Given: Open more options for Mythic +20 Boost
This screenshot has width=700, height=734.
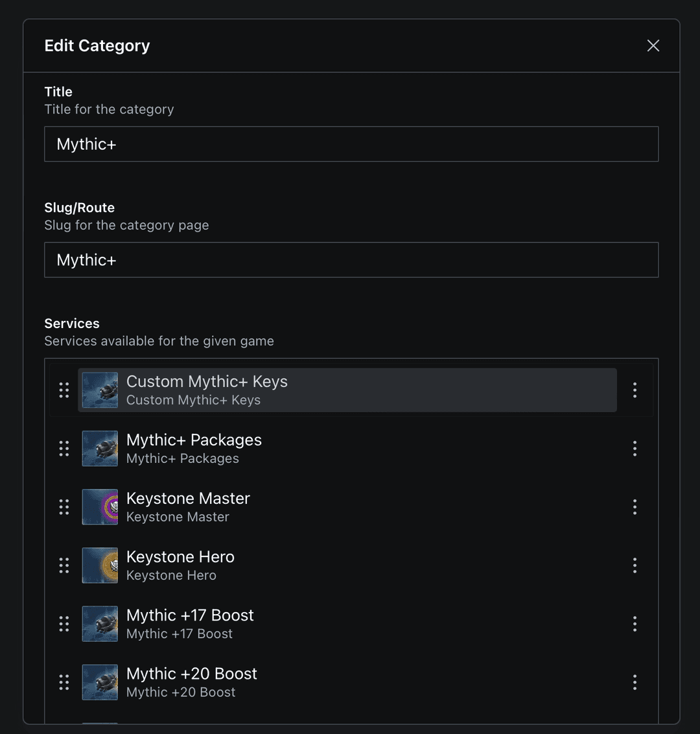Looking at the screenshot, I should 635,682.
